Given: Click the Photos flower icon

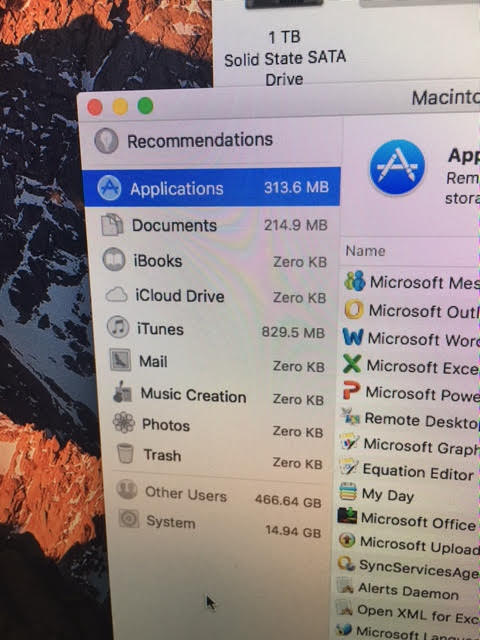Looking at the screenshot, I should (124, 422).
